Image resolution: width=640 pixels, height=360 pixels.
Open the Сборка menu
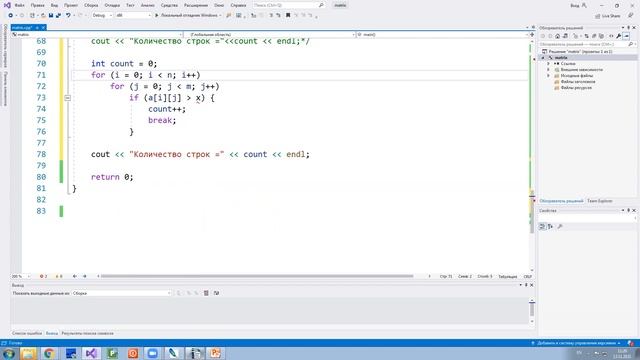tap(91, 5)
